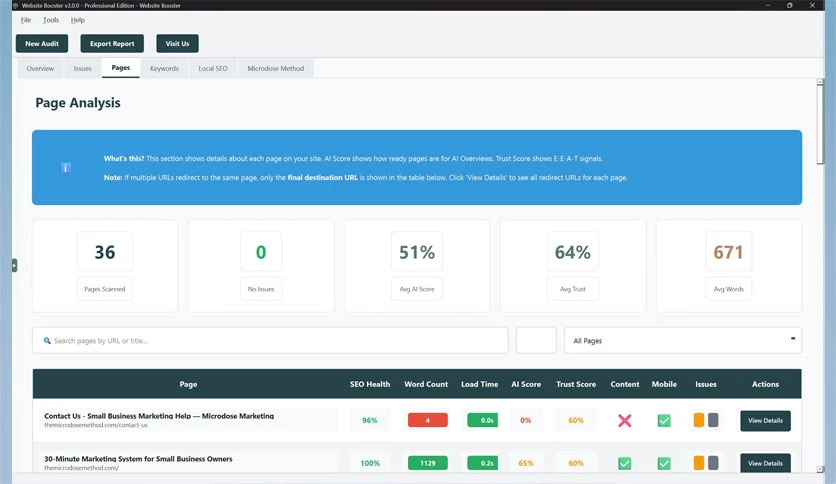Switch to the Overview tab
This screenshot has height=484, width=836.
coord(40,68)
